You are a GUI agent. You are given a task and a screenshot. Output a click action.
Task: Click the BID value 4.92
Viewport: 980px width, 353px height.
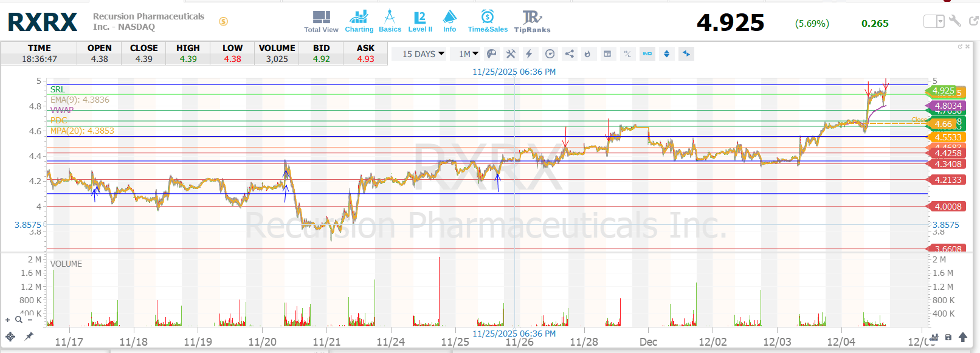[x=322, y=59]
